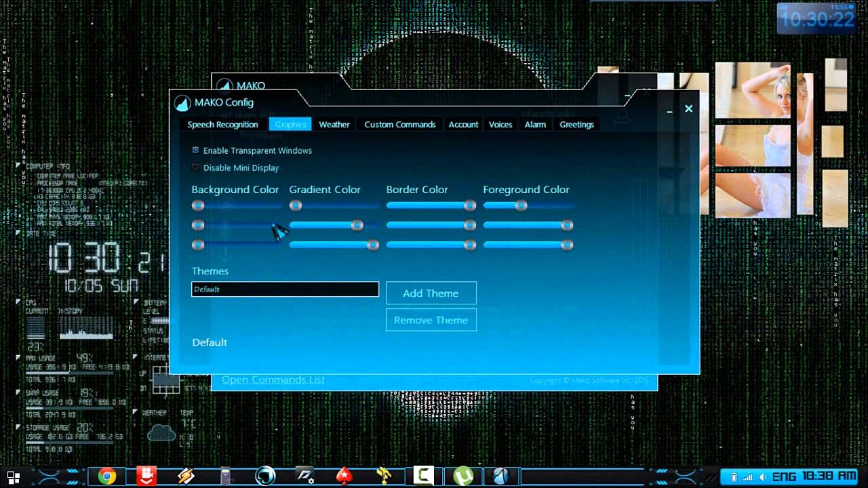Click third Background Color slider handle
868x488 pixels.
point(198,245)
